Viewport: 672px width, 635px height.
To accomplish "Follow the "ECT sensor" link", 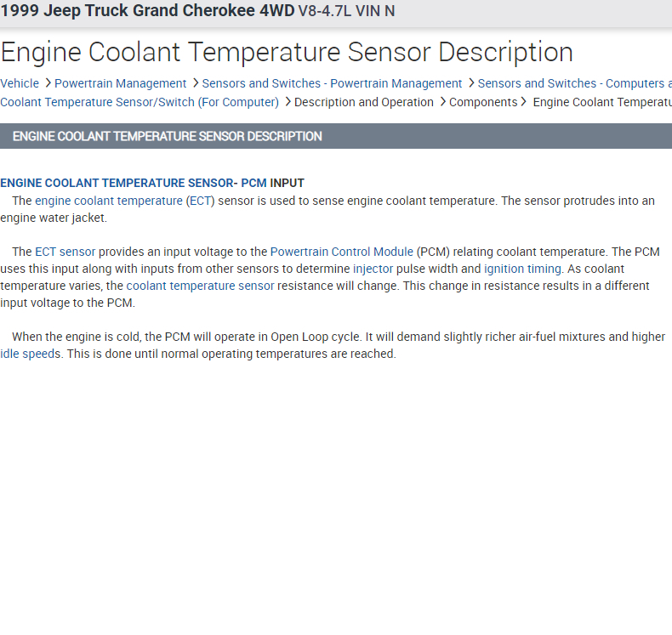I will (x=65, y=252).
